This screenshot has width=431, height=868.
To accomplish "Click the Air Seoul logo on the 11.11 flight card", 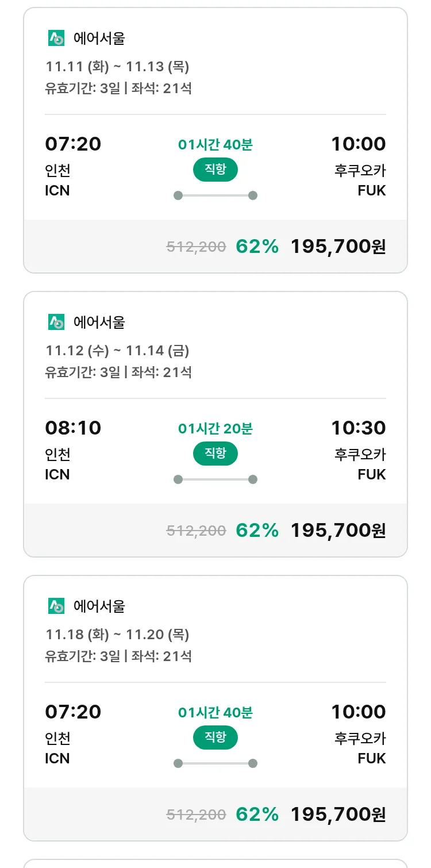I will 56,39.
